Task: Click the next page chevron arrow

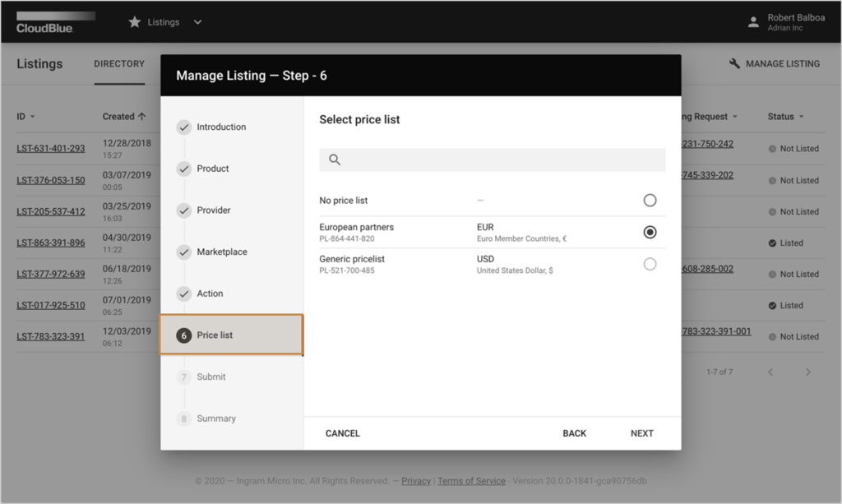Action: [x=808, y=372]
